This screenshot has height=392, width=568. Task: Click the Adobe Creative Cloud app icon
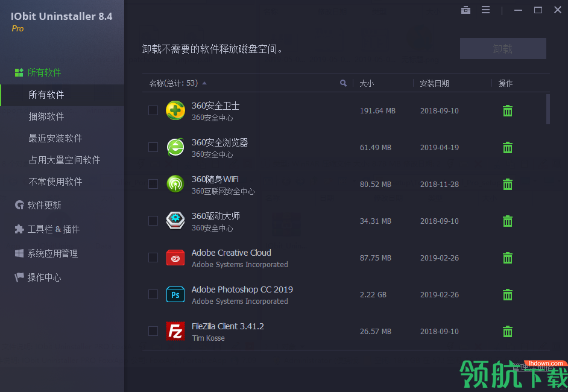(175, 258)
